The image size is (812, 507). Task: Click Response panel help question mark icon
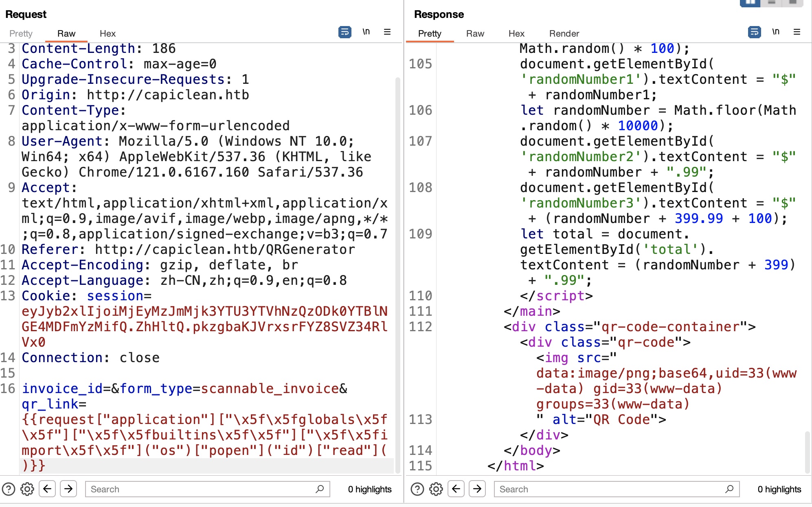click(x=417, y=489)
